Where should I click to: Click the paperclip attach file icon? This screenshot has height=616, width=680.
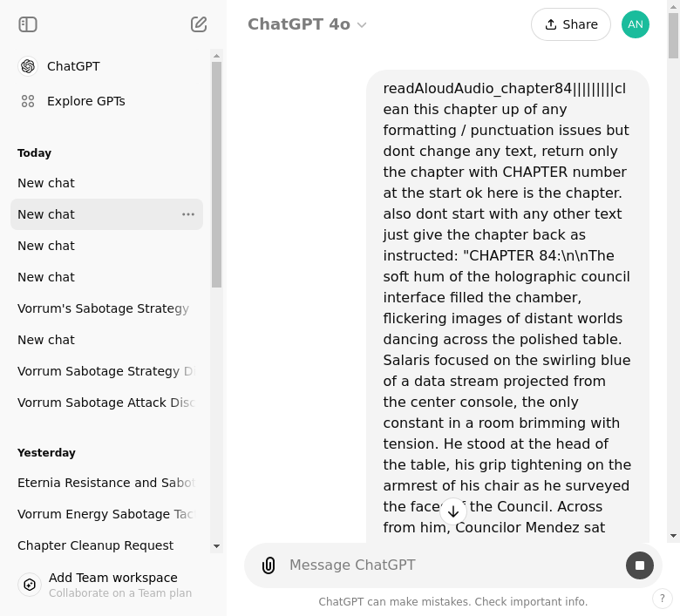pos(269,565)
